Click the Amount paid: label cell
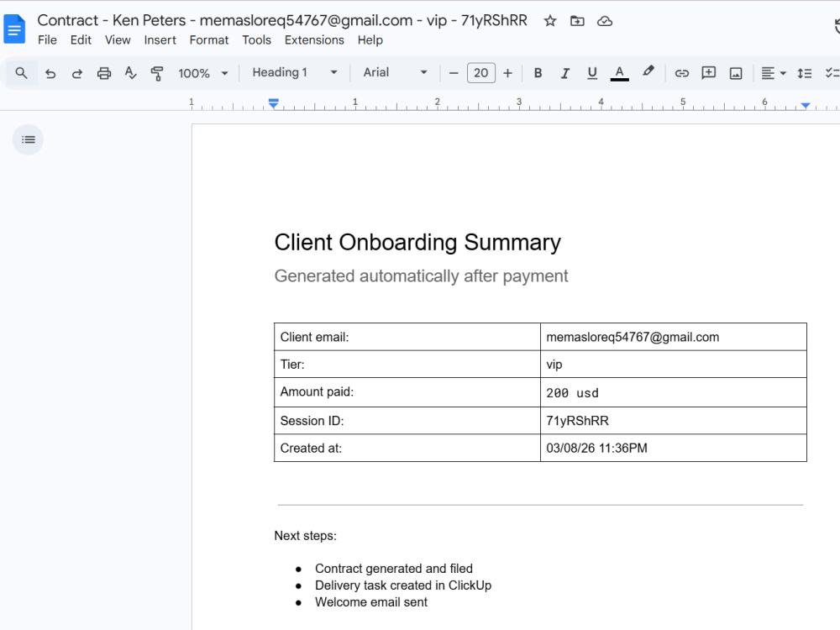The height and width of the screenshot is (630, 840). tap(407, 392)
